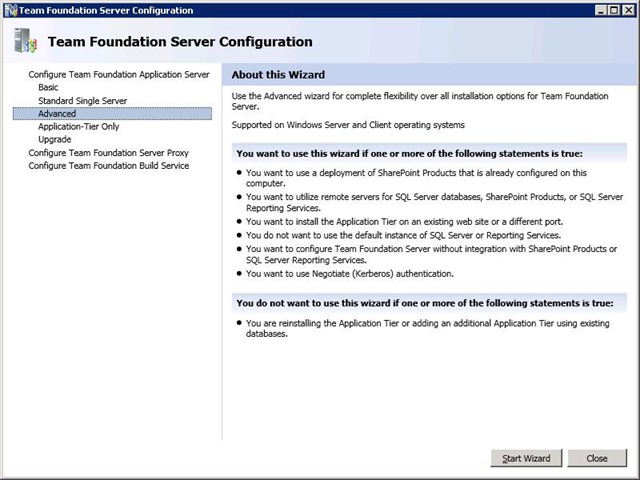Click bullet about configuring without SharePoint integration
Screen dimensions: 640x480
(x=431, y=254)
